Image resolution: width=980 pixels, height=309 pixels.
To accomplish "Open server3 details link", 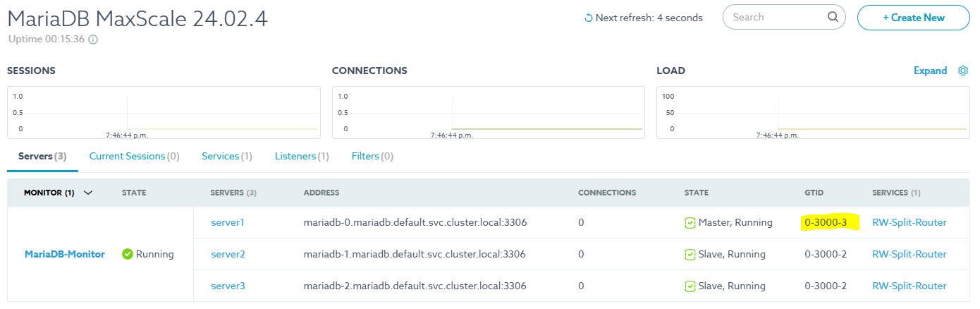I will (228, 286).
